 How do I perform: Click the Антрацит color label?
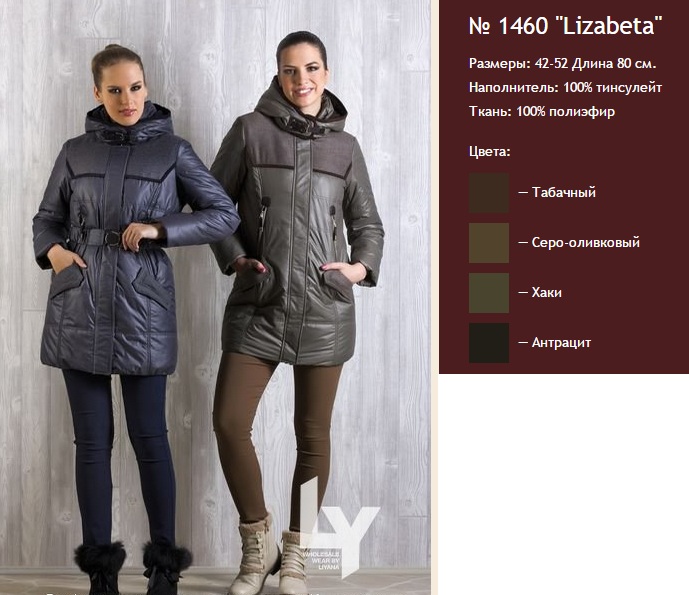[x=561, y=343]
